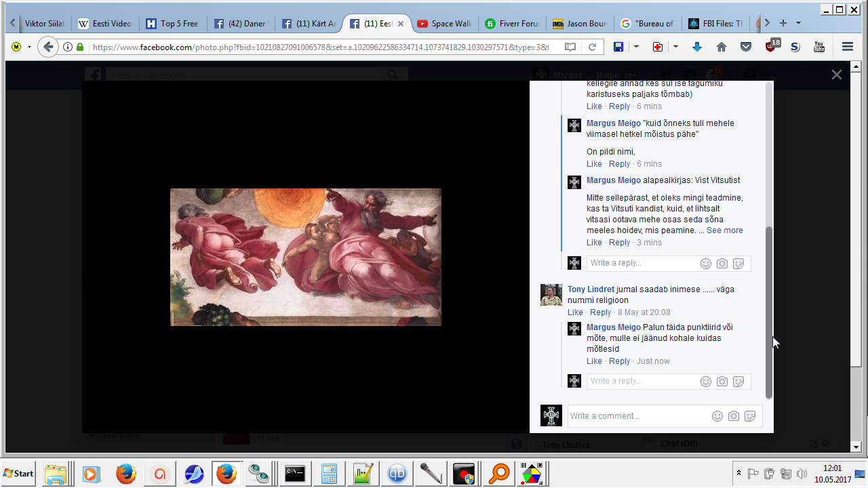The image size is (868, 488).
Task: Switch to the (42) Daner Facebook tab
Action: pos(240,24)
